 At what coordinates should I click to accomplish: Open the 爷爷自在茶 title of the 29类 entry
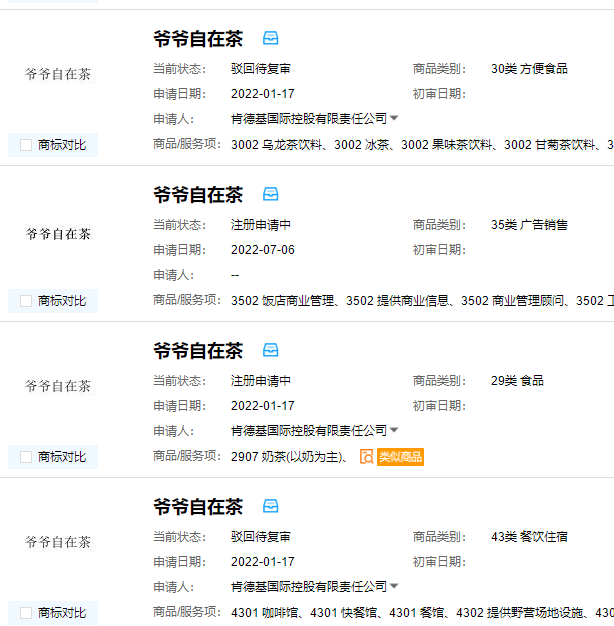pyautogui.click(x=198, y=351)
